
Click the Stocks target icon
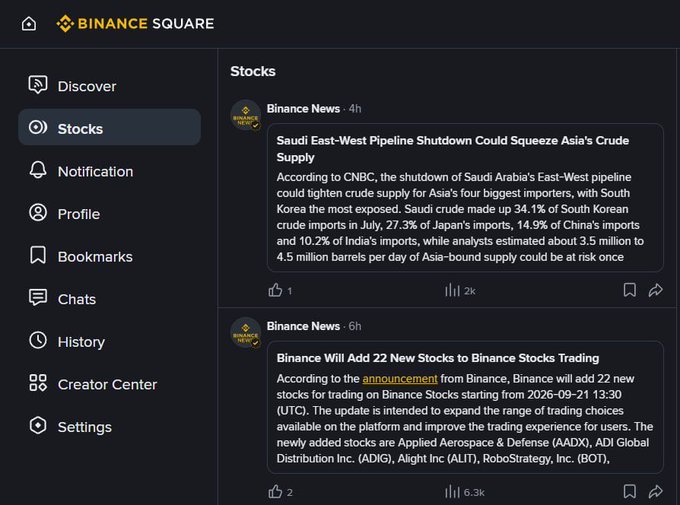[x=38, y=127]
